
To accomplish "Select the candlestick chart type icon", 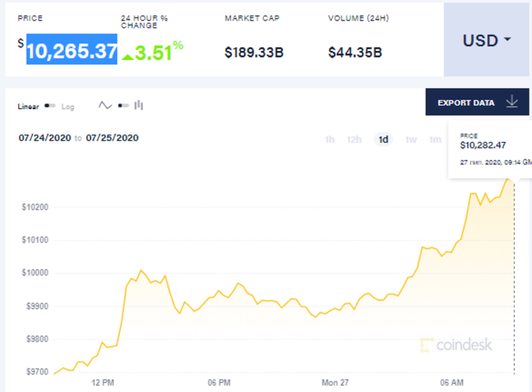I will pos(138,106).
